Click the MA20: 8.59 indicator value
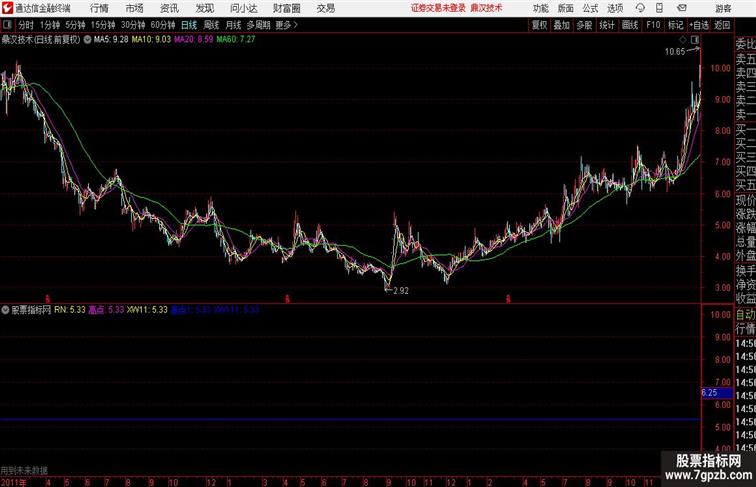Image resolution: width=756 pixels, height=487 pixels. click(193, 40)
